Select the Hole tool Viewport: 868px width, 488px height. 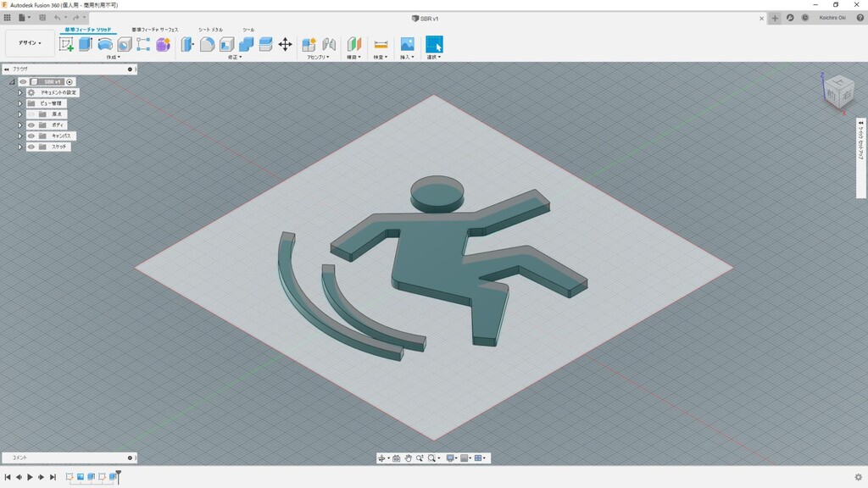click(x=124, y=44)
